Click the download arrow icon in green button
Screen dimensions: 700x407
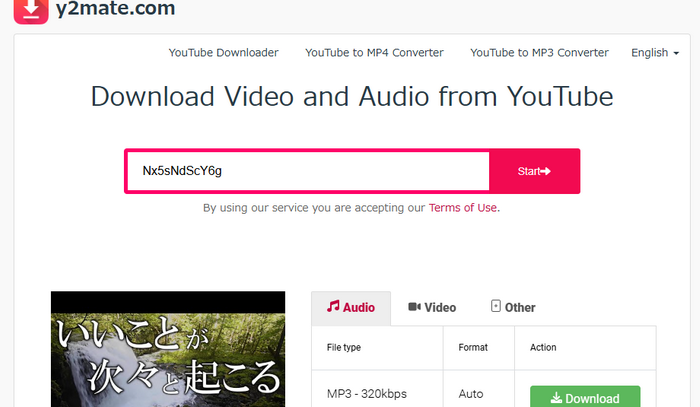(x=556, y=398)
